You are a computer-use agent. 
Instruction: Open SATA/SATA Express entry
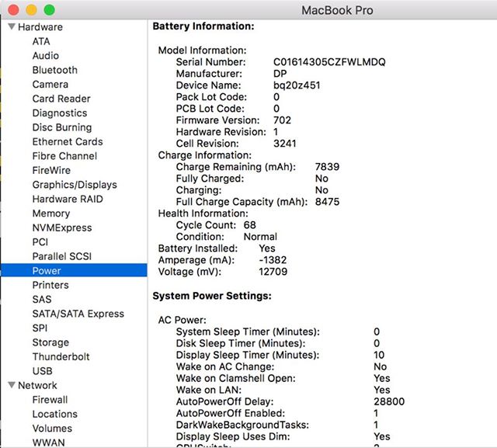[x=78, y=314]
